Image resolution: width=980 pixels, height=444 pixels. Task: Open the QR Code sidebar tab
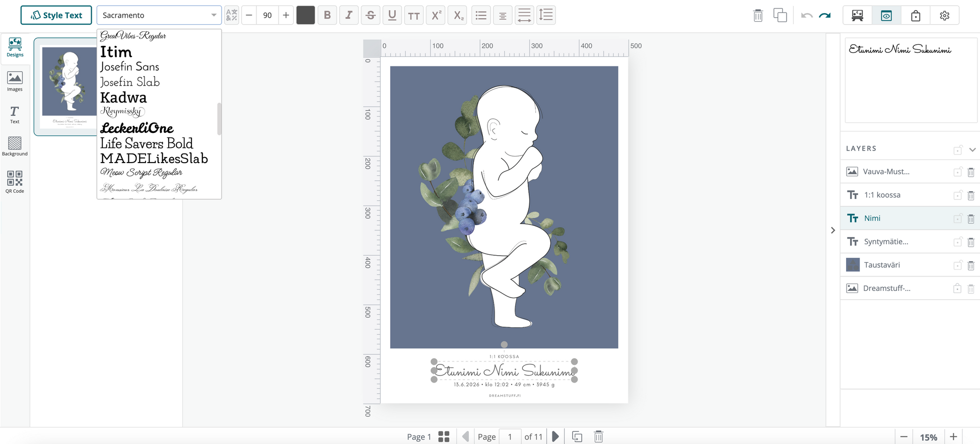[x=15, y=182]
